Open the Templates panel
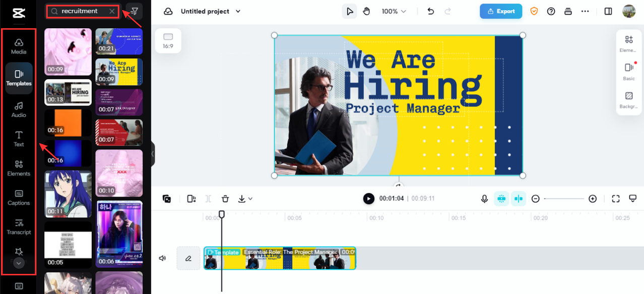The width and height of the screenshot is (644, 294). 19,78
